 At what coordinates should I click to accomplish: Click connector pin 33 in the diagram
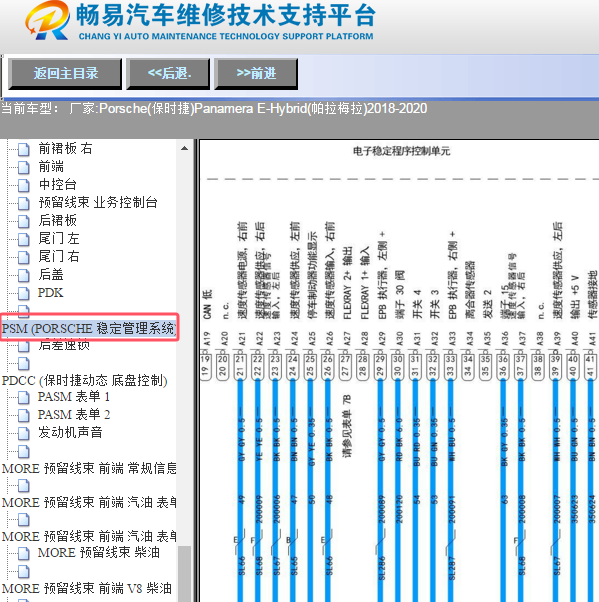pyautogui.click(x=450, y=365)
